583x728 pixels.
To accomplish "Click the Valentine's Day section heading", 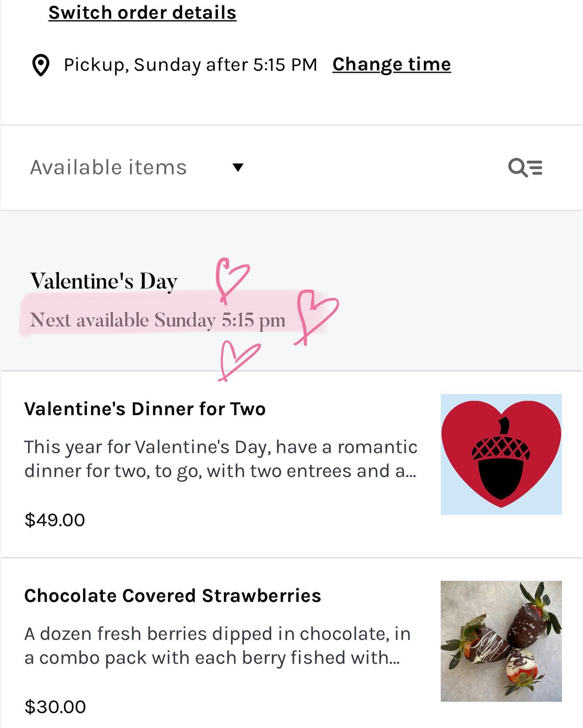I will click(104, 281).
